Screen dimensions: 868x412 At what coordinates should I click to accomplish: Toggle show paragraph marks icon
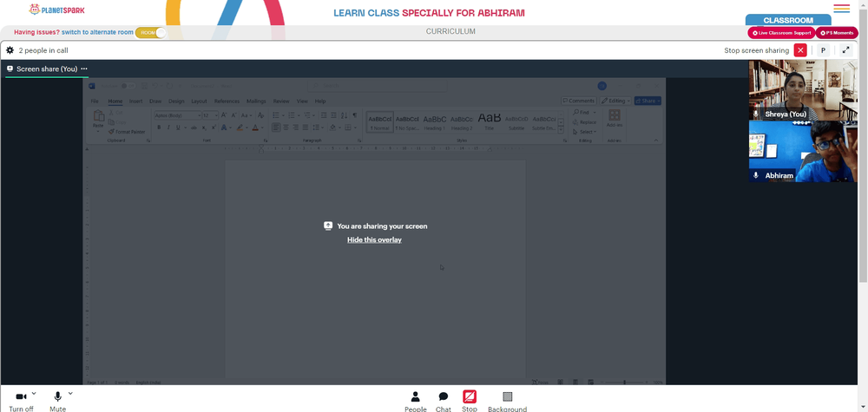(355, 115)
